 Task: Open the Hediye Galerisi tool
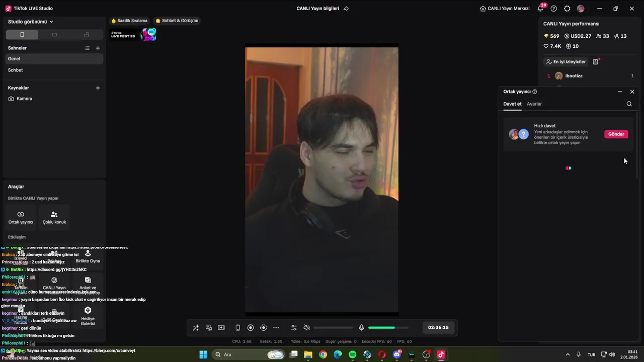click(88, 316)
